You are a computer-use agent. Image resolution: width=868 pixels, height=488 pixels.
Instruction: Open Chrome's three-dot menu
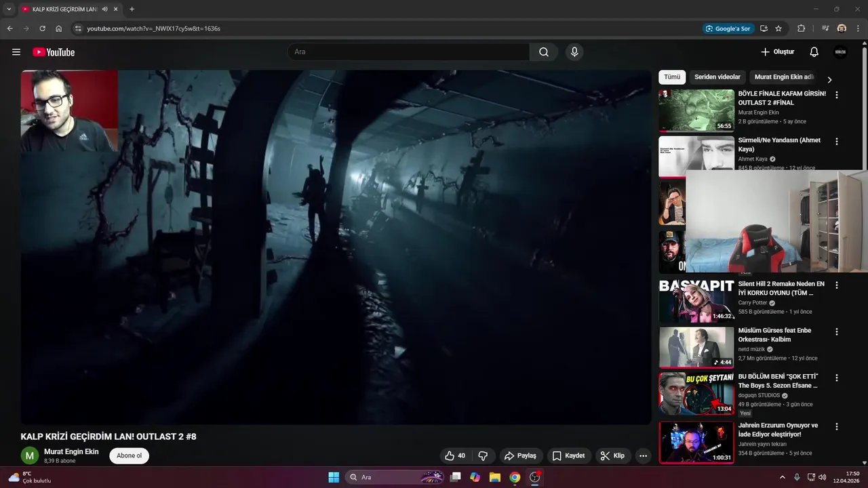point(857,28)
